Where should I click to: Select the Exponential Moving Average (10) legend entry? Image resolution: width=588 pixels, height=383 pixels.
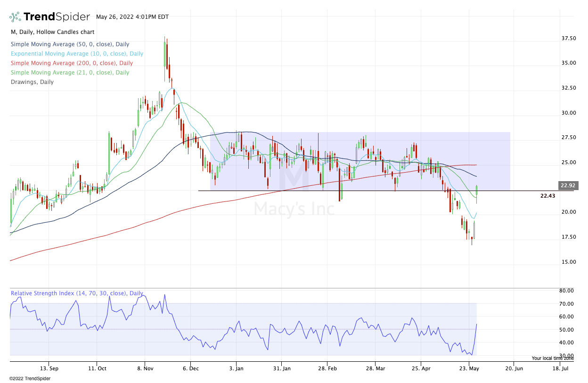[77, 54]
